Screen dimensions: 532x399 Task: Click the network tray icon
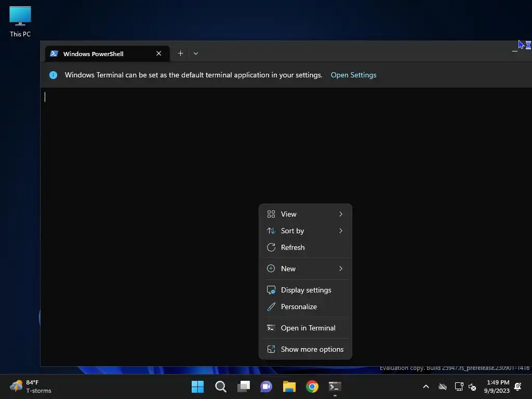(459, 387)
